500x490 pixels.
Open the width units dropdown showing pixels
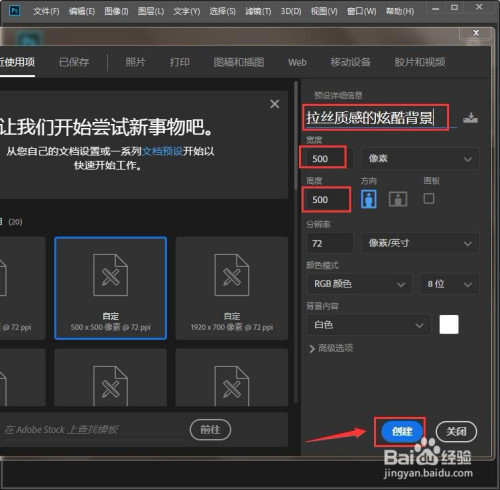click(x=420, y=159)
